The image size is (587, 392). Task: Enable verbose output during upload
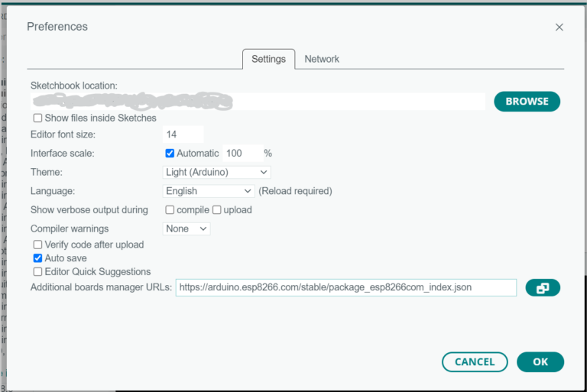click(216, 210)
